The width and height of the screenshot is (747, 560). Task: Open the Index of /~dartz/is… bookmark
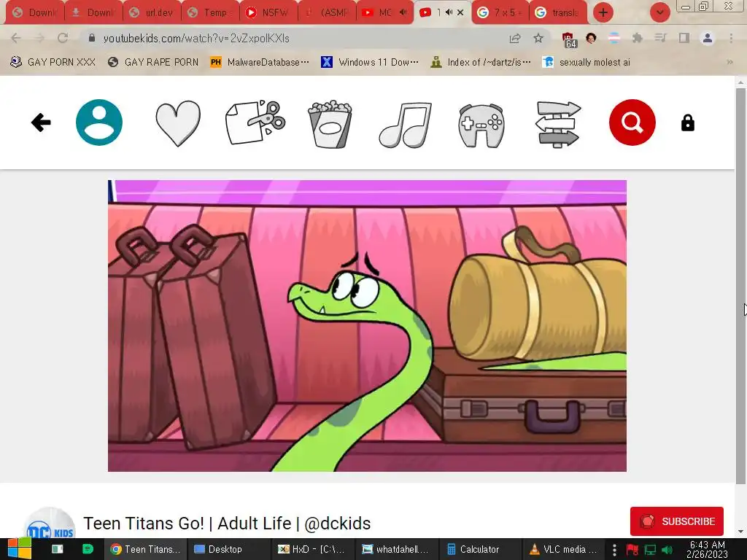pos(481,62)
